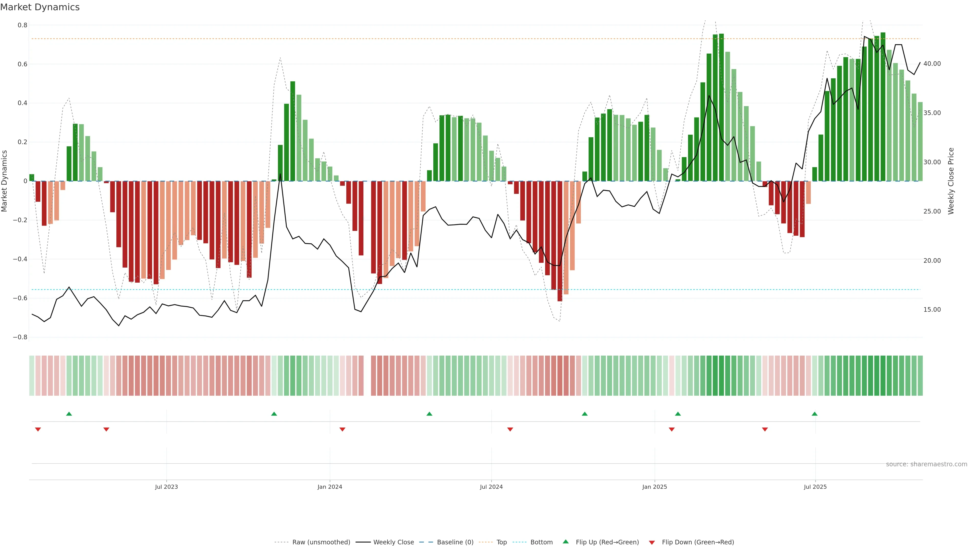Screen dimensions: 980x551
Task: Toggle Baseline (0) legend entry
Action: point(455,542)
